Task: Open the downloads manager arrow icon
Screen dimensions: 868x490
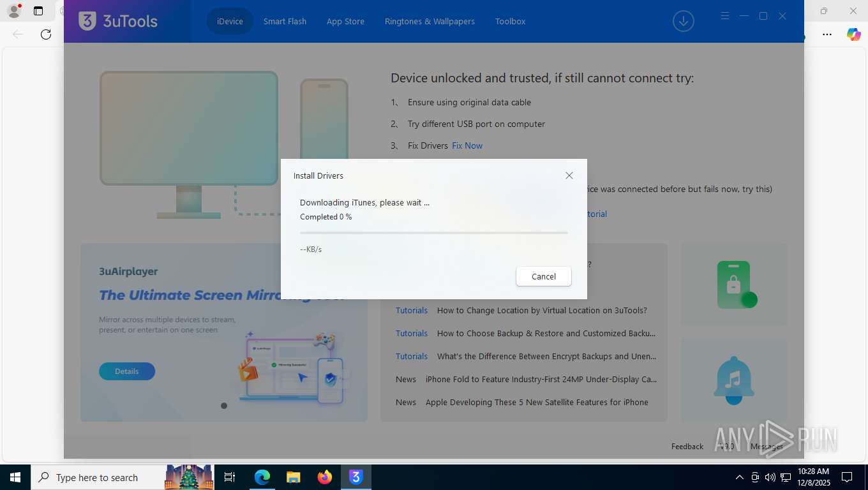Action: point(683,21)
